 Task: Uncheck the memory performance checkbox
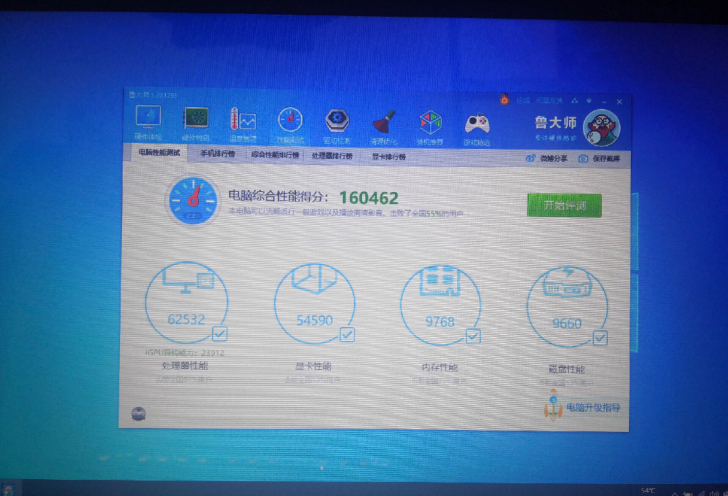[473, 336]
